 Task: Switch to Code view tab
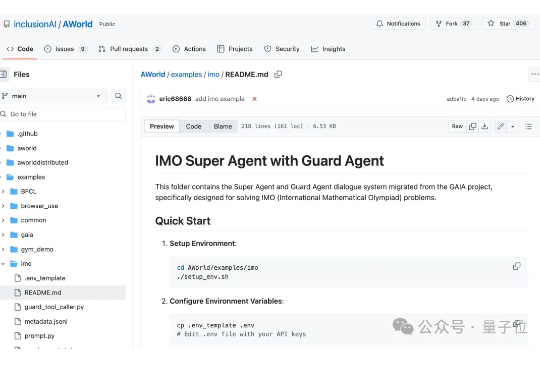[x=194, y=126]
